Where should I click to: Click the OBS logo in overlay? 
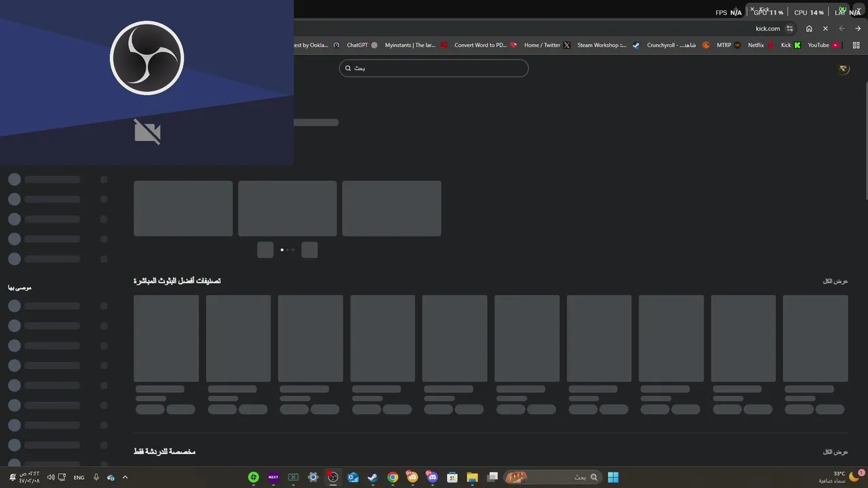(147, 58)
